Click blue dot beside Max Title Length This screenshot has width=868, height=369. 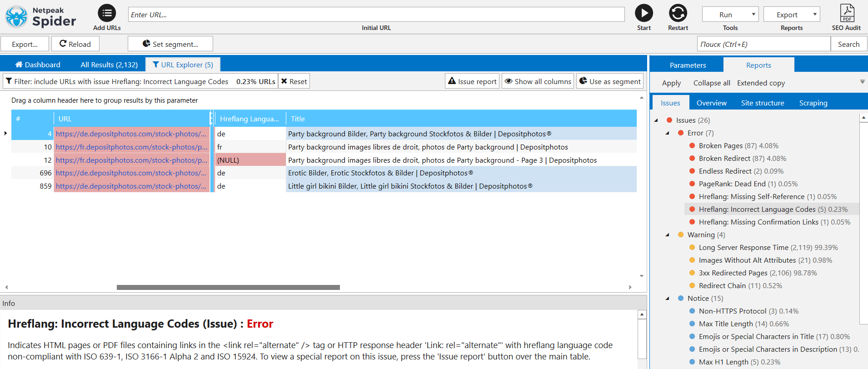[x=692, y=324]
